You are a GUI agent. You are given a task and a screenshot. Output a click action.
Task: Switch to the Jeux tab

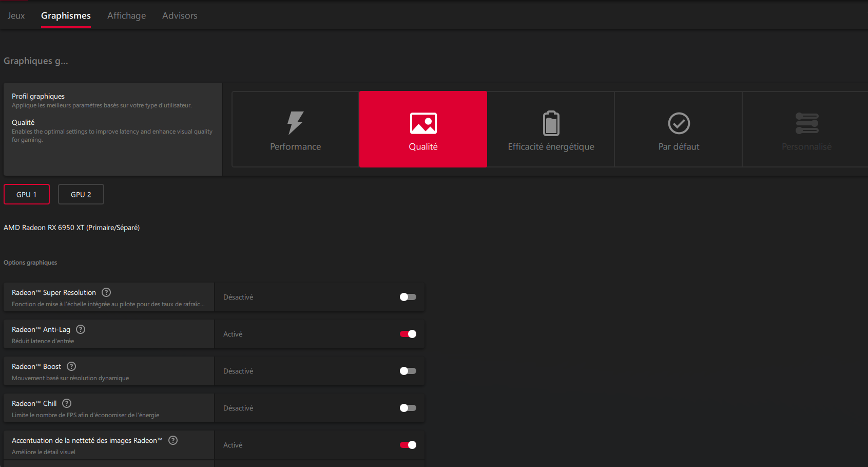(16, 15)
